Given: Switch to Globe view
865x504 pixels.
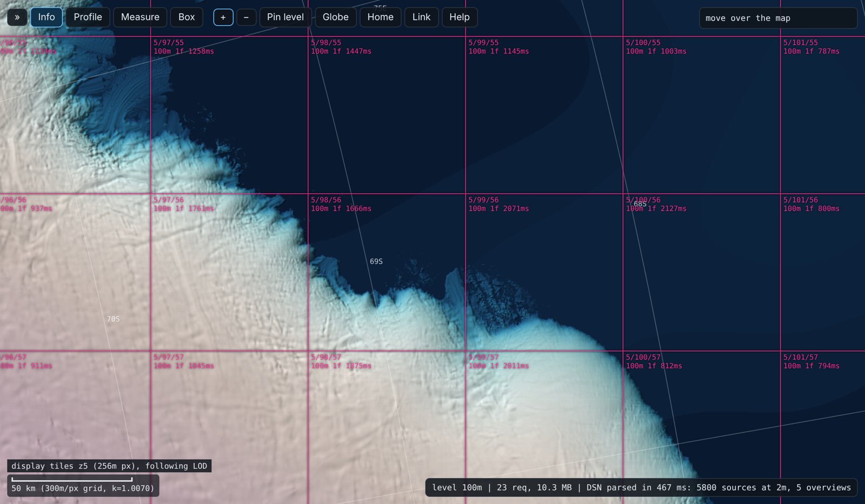Looking at the screenshot, I should (x=336, y=17).
